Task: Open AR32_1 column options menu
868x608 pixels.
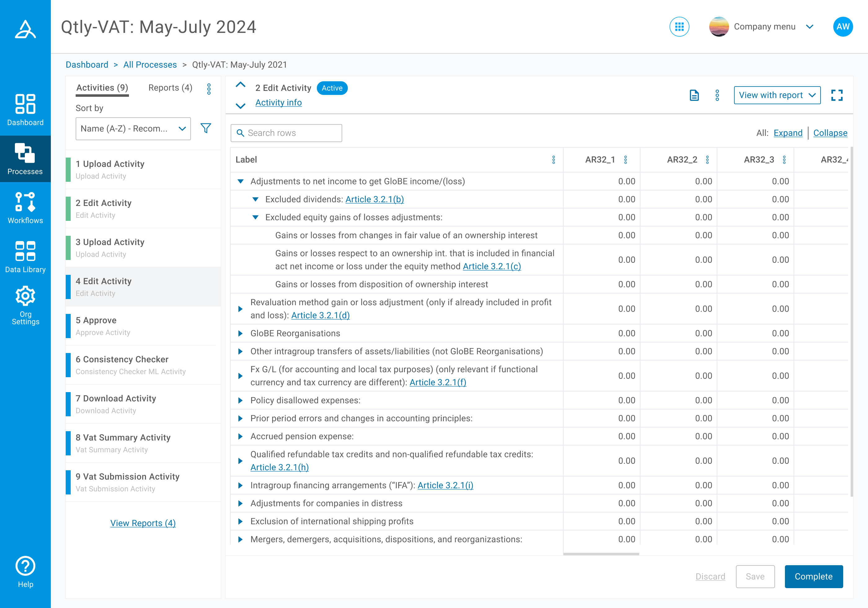Action: [626, 160]
